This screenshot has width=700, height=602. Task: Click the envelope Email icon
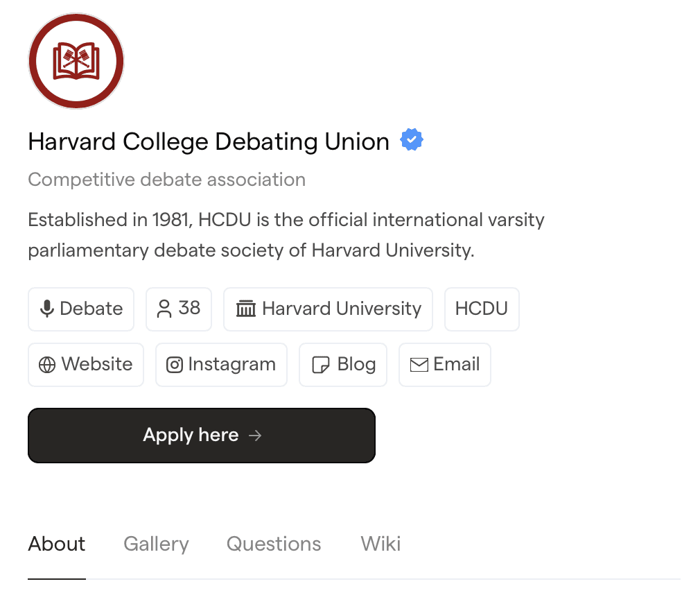point(419,365)
